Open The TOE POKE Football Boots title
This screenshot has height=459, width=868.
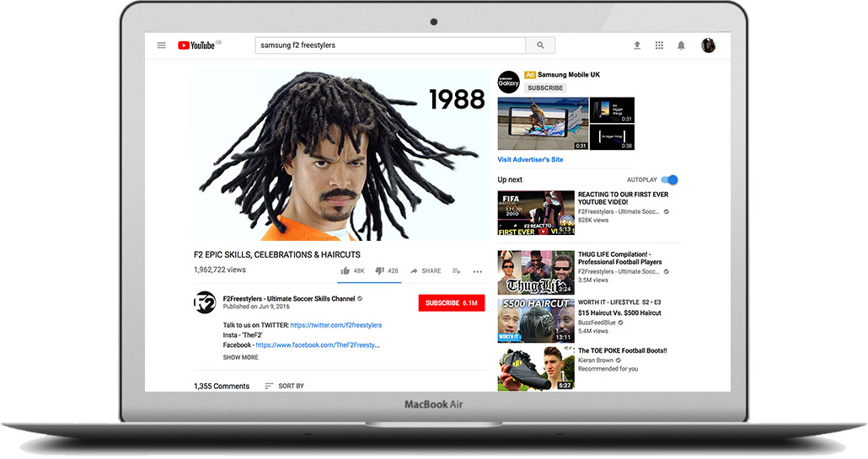tap(622, 350)
